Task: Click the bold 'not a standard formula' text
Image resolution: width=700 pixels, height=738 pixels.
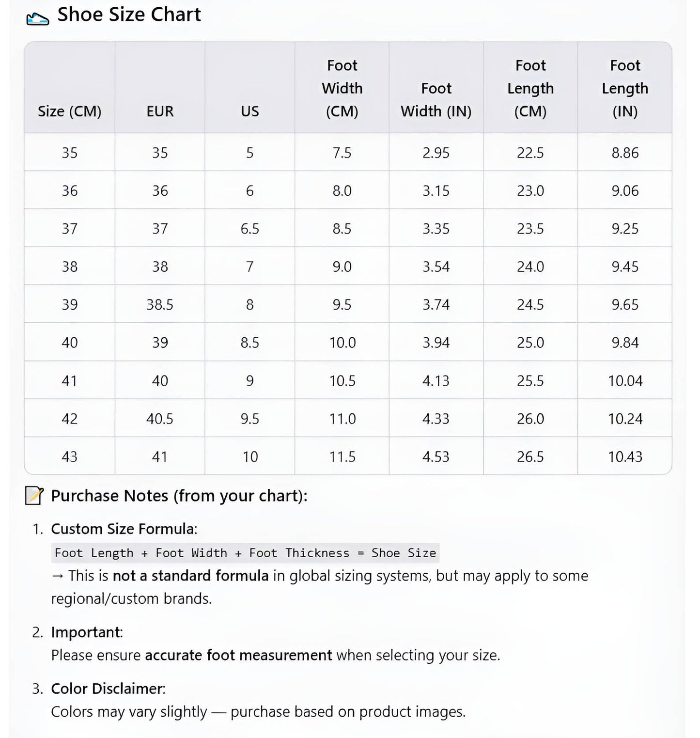Action: tap(190, 576)
